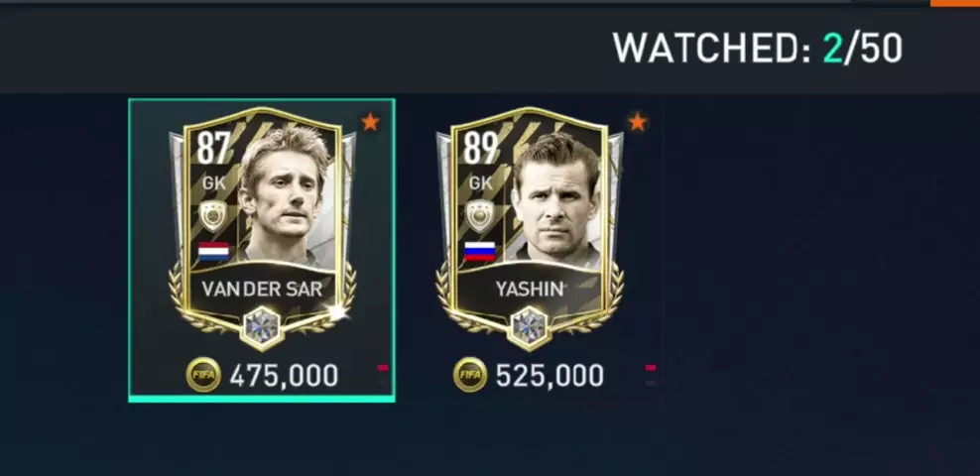
Task: Click the red marker beside 475,000 price
Action: (x=383, y=368)
